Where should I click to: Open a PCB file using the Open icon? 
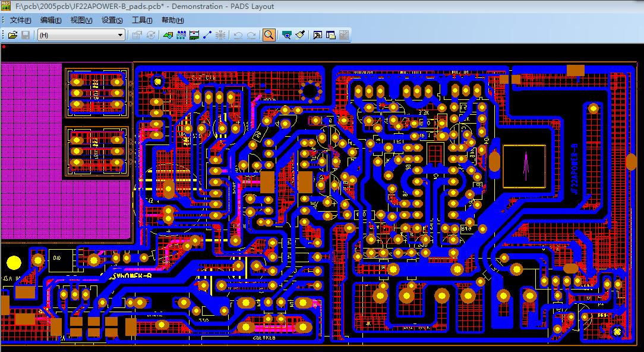pyautogui.click(x=13, y=34)
